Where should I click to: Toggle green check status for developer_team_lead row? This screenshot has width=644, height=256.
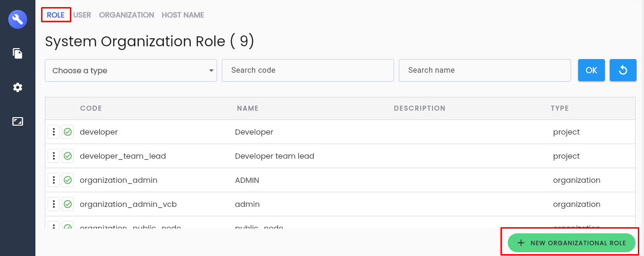[x=68, y=156]
